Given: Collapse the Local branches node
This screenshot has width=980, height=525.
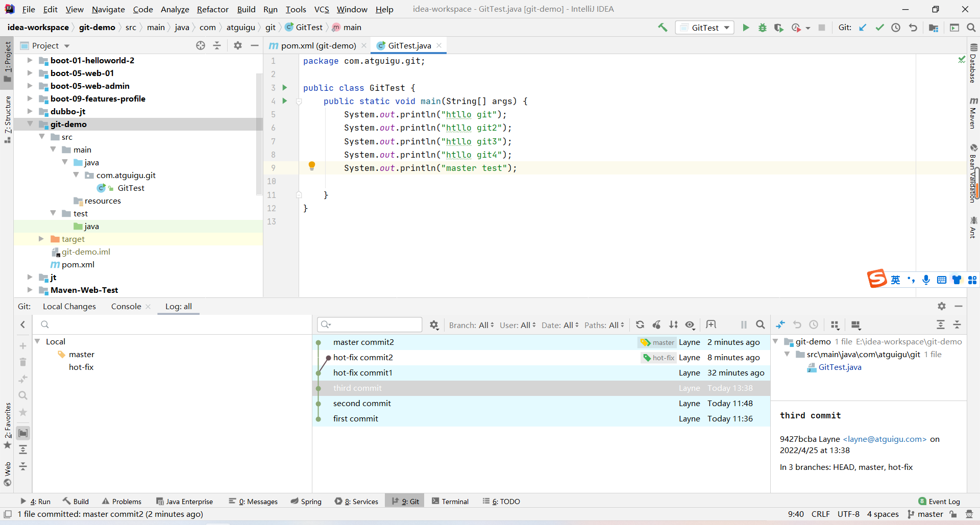Looking at the screenshot, I should 38,341.
